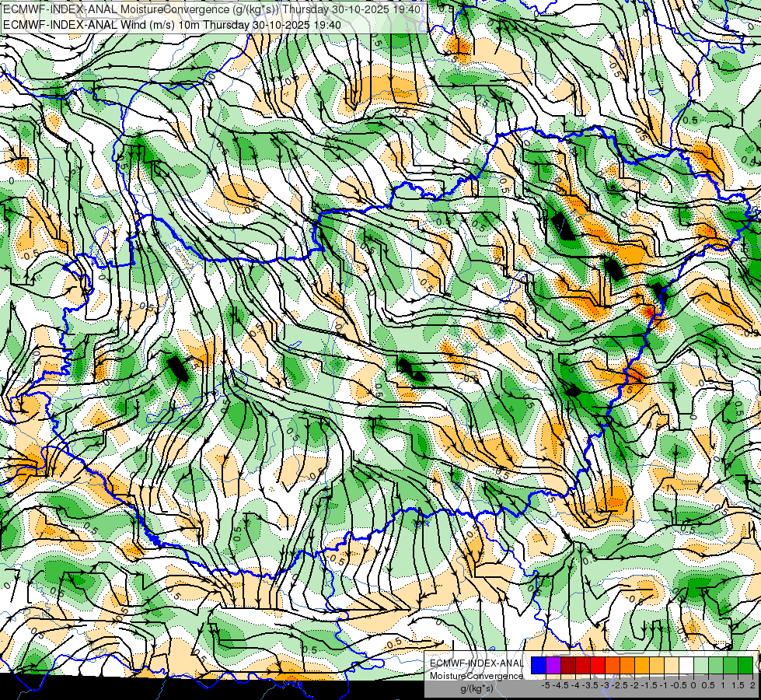Choose the green swatch between 0.5 and 1
761x700 pixels.
[x=716, y=666]
